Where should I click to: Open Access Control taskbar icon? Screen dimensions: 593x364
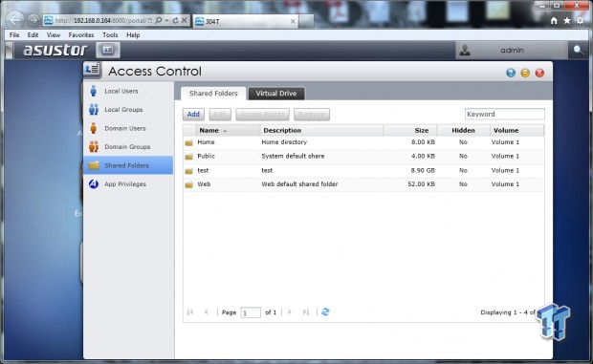(108, 50)
